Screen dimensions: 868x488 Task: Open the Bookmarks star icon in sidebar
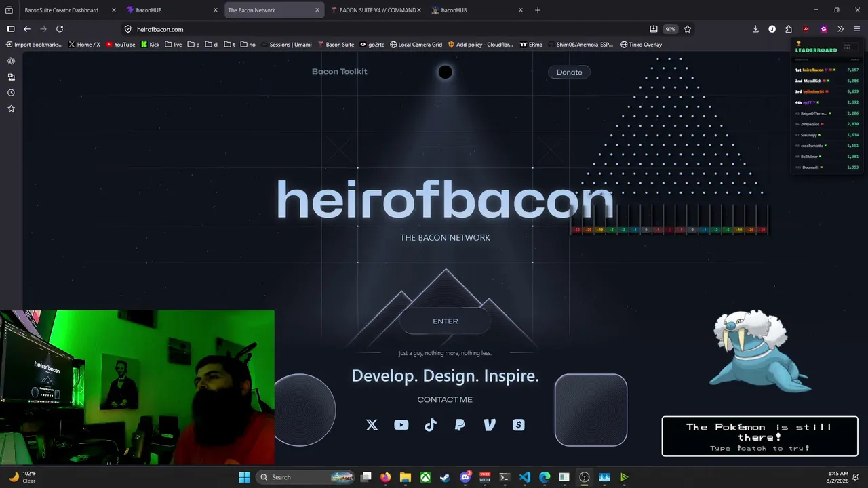[x=11, y=108]
